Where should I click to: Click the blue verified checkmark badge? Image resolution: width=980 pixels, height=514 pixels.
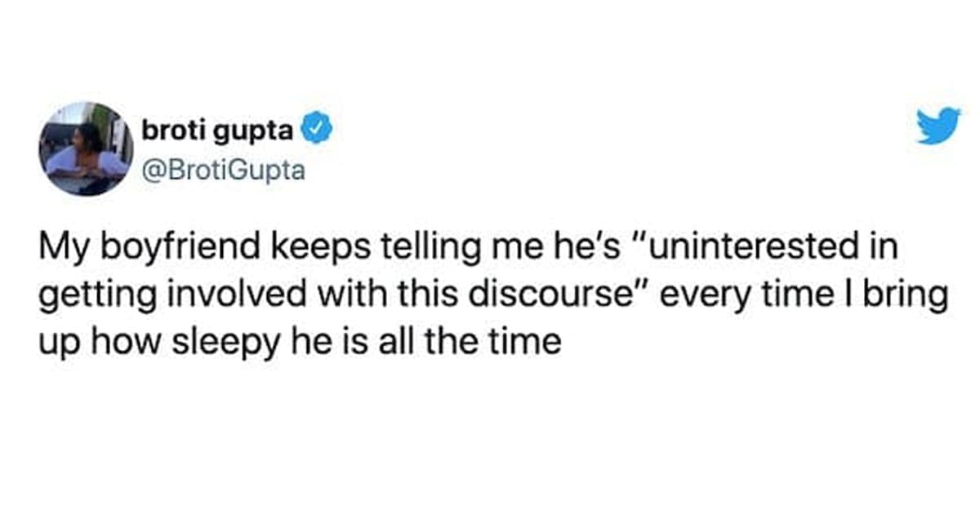pyautogui.click(x=317, y=128)
